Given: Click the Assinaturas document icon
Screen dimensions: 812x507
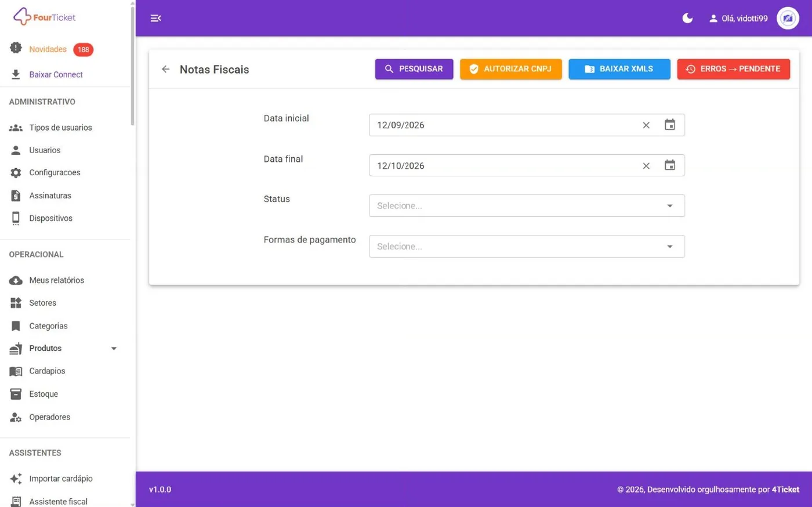Looking at the screenshot, I should coord(16,195).
